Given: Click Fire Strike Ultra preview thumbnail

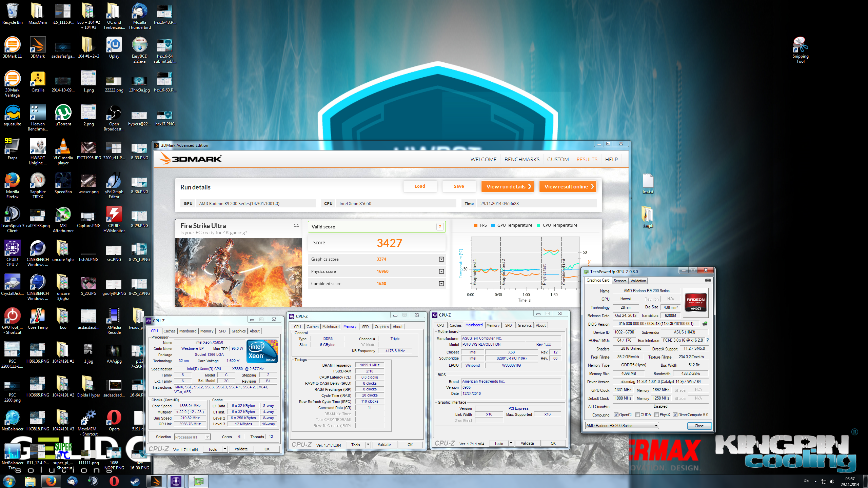Looking at the screenshot, I should click(238, 272).
